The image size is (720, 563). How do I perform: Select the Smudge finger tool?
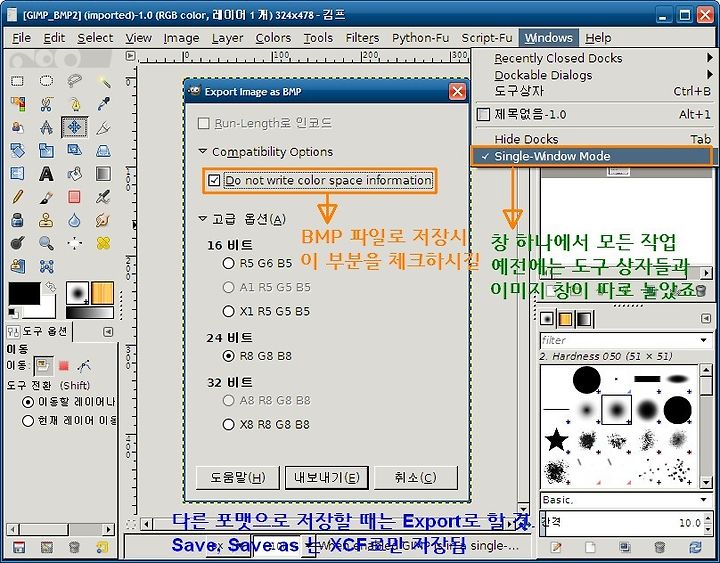click(x=103, y=220)
